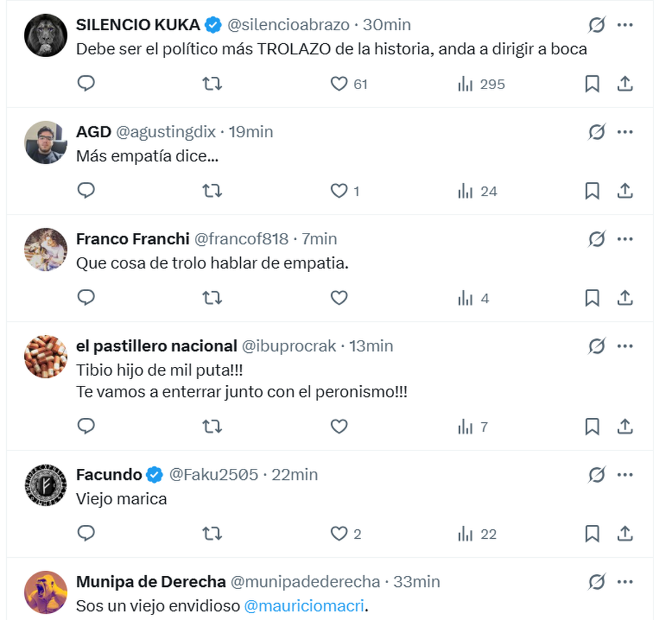
Task: Like Franco Franchi's tweet
Action: point(339,298)
